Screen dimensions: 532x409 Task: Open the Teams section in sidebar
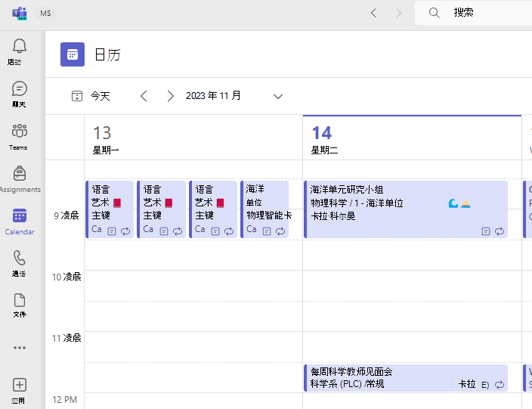coord(20,137)
